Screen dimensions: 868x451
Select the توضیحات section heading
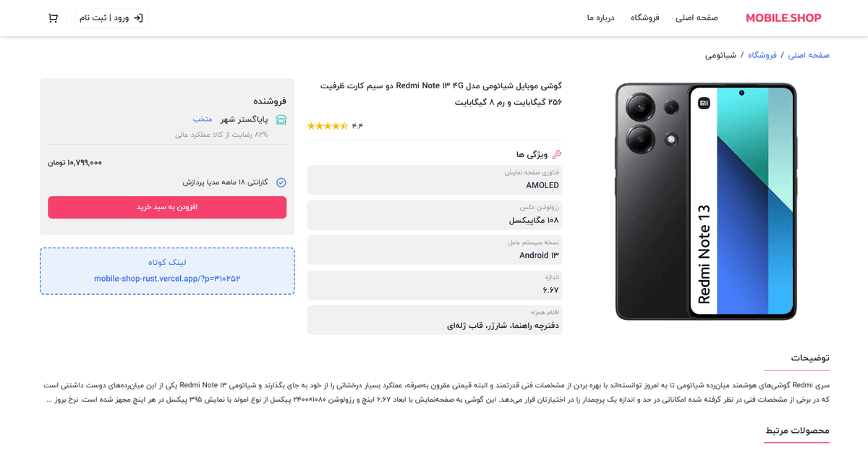pos(809,358)
